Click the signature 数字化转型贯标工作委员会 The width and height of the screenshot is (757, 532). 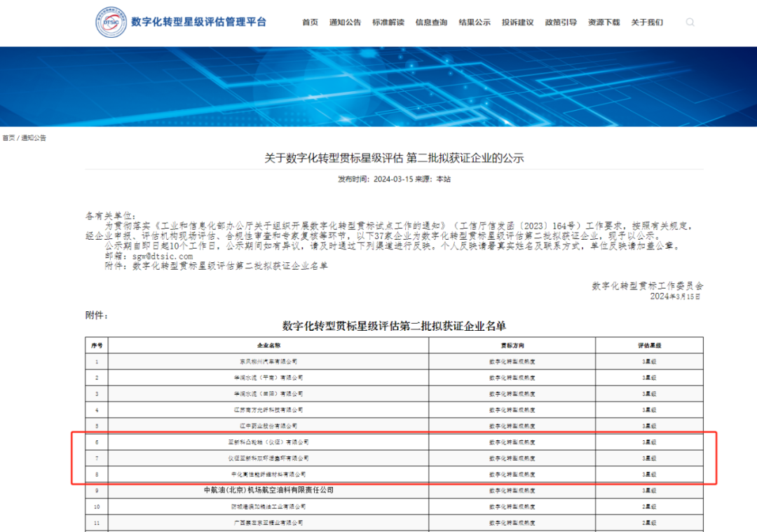[648, 286]
